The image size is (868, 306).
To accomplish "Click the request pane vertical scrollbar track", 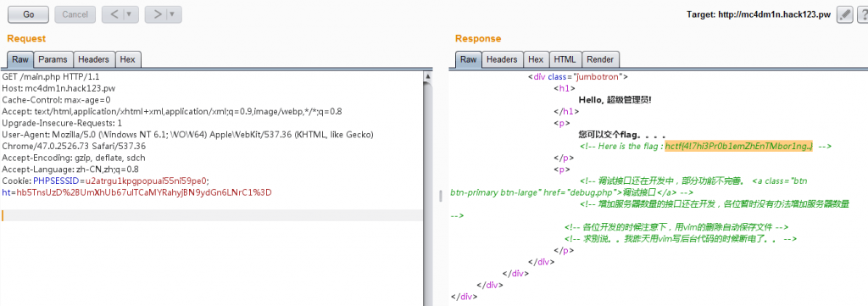I will click(x=427, y=192).
